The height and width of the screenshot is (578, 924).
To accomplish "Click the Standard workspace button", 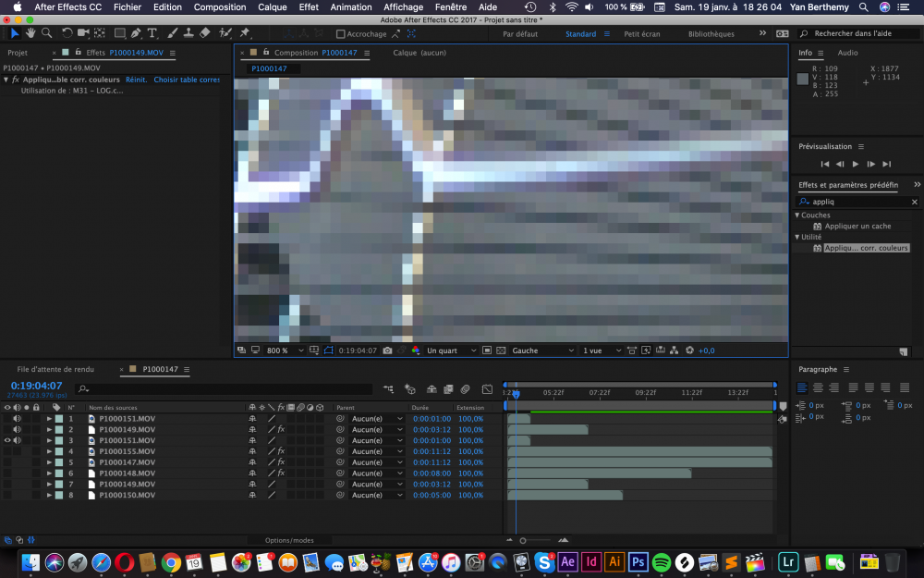I will [x=580, y=34].
